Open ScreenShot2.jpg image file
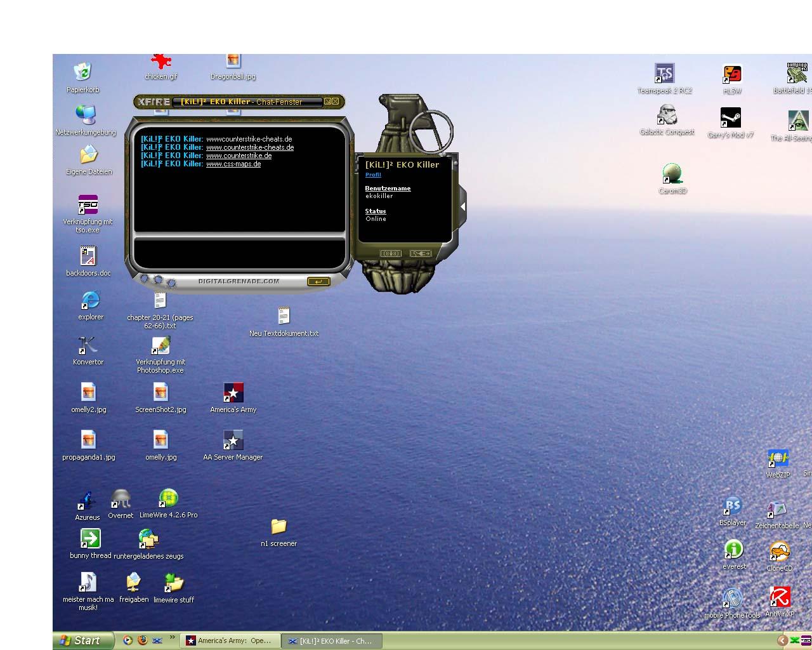 160,398
